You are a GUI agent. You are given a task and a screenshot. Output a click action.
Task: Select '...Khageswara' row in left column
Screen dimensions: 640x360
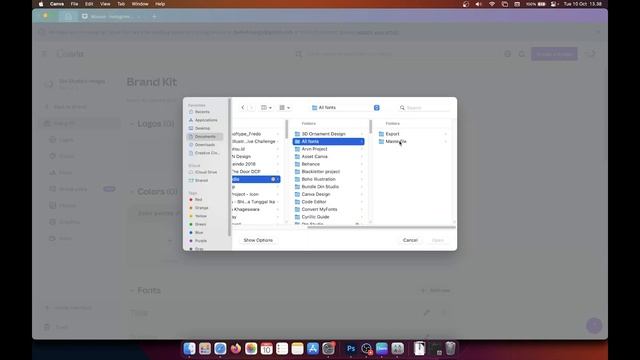tap(256, 209)
